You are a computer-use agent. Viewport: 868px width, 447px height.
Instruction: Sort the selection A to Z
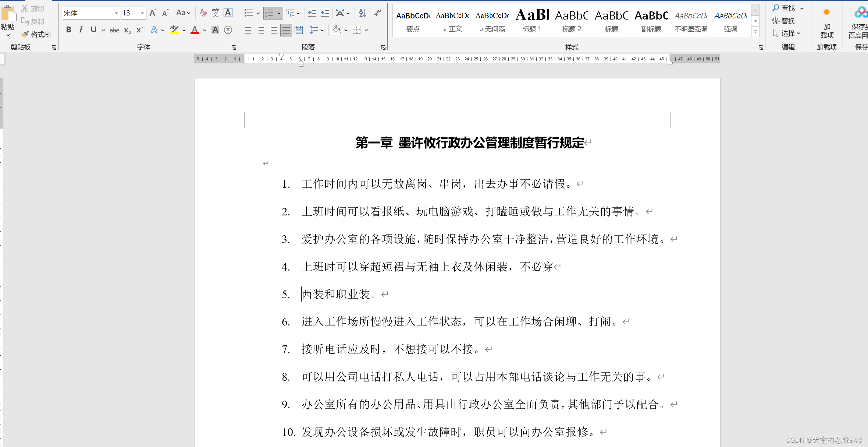[x=362, y=13]
